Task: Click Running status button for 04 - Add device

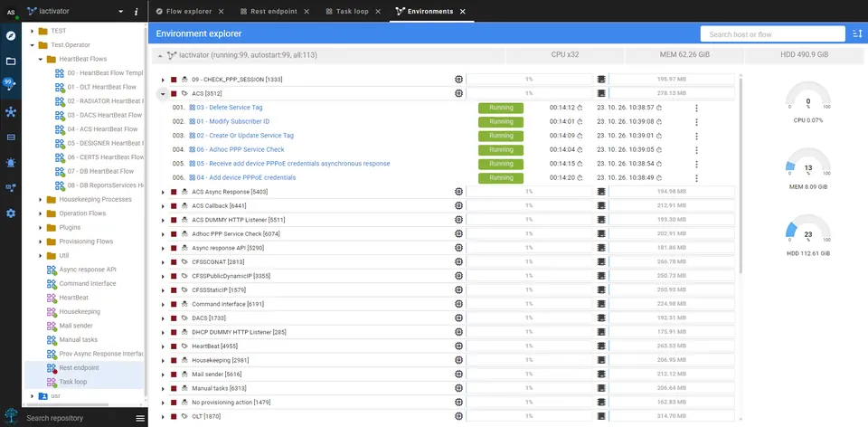Action: 501,178
